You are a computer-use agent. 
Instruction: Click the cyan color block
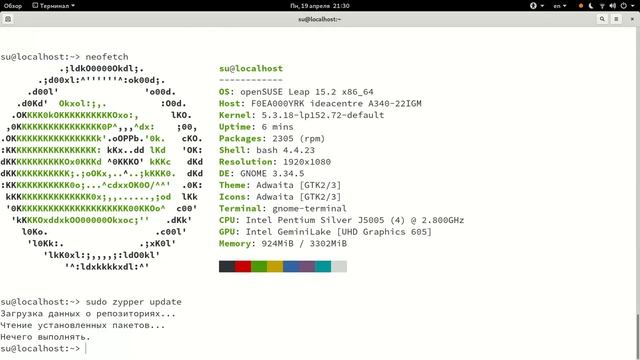(323, 267)
